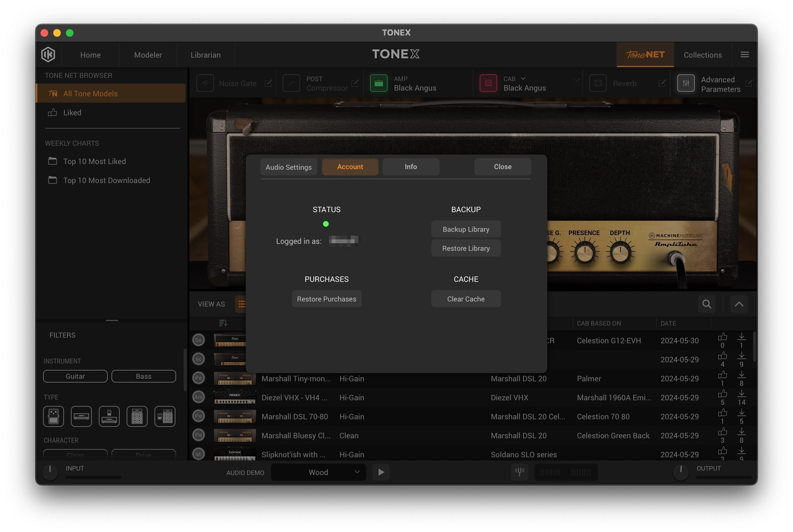Switch to the Librarian tab
The width and height of the screenshot is (793, 532).
coord(205,54)
